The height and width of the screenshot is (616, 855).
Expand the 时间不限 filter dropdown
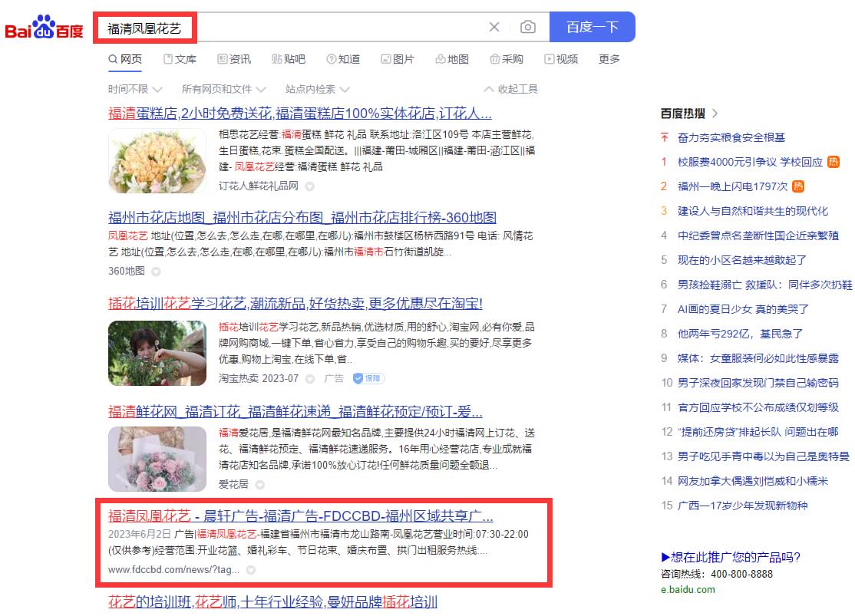pyautogui.click(x=134, y=89)
